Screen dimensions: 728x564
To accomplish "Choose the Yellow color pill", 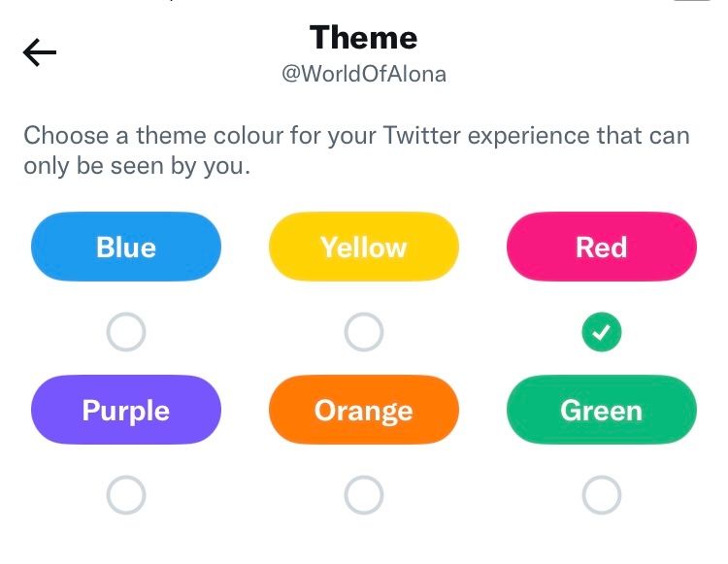I will [364, 247].
